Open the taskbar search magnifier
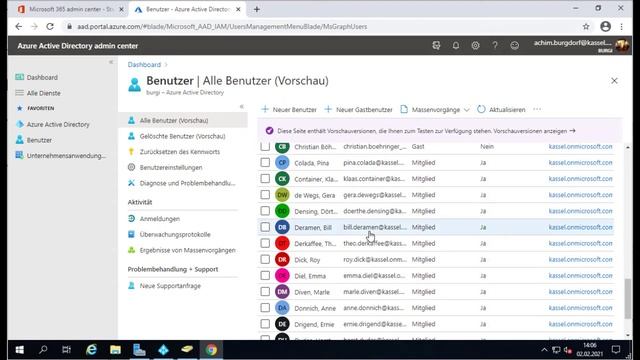This screenshot has height=360, width=640. (x=43, y=350)
